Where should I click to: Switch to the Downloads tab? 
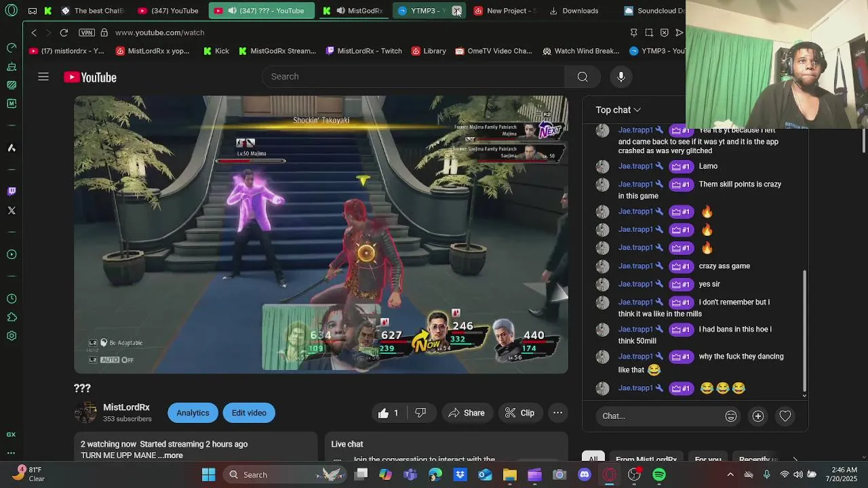575,11
